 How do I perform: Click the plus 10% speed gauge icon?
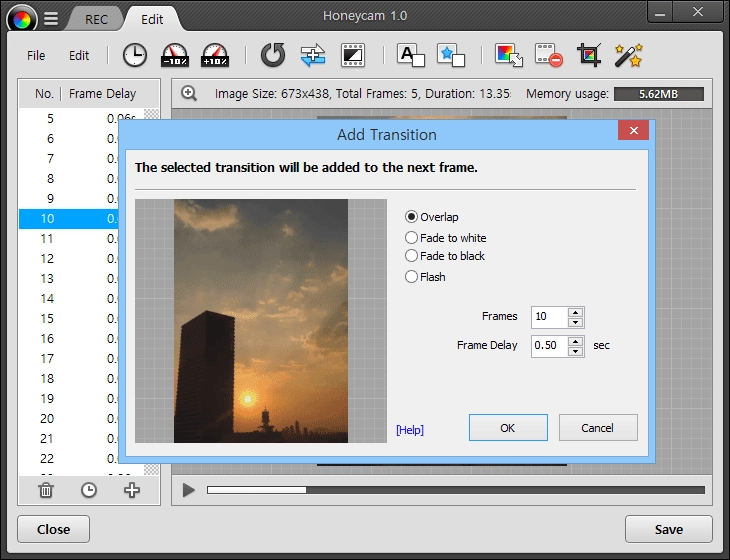(215, 55)
